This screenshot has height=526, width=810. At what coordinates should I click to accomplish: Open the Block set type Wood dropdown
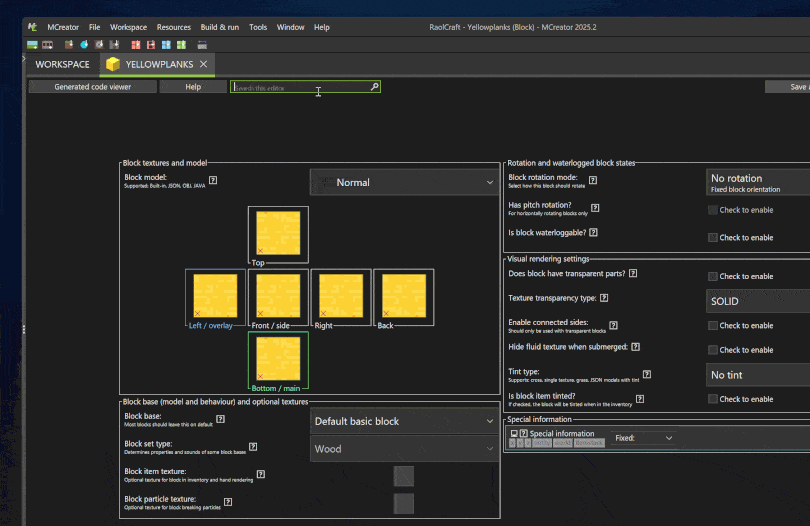coord(404,449)
